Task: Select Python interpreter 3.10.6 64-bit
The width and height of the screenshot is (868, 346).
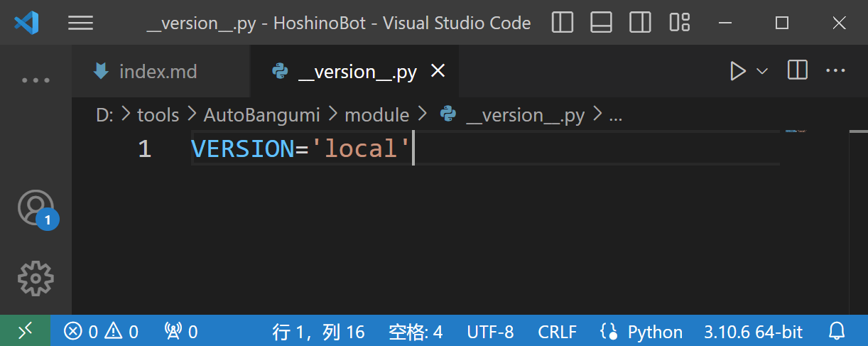Action: click(x=753, y=331)
